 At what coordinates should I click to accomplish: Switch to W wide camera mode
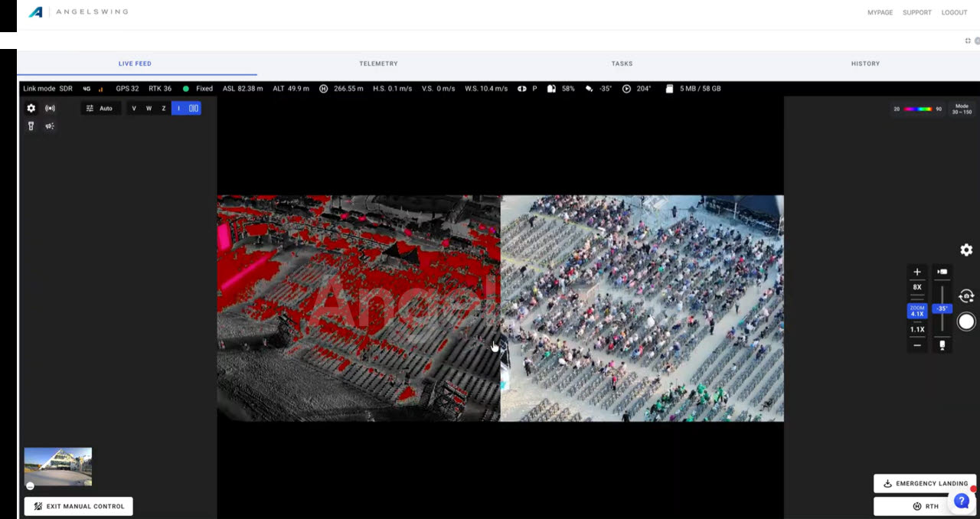tap(149, 108)
